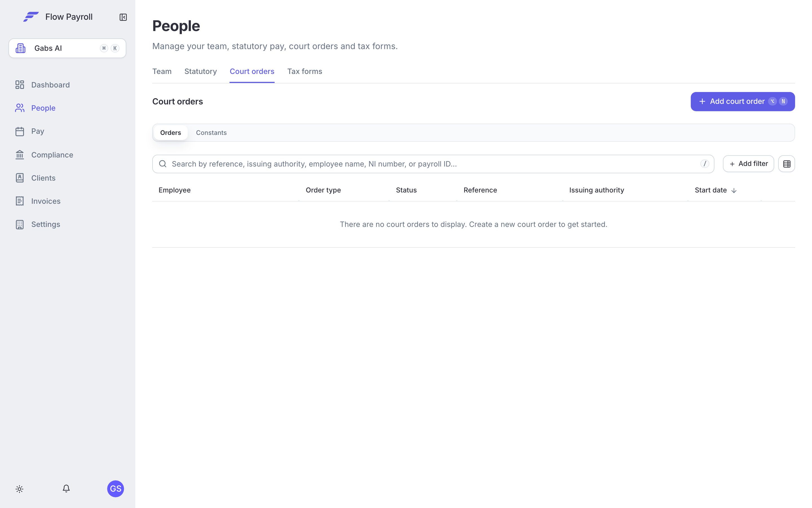Click the Add filter button
Viewport: 812px width, 508px height.
point(748,164)
